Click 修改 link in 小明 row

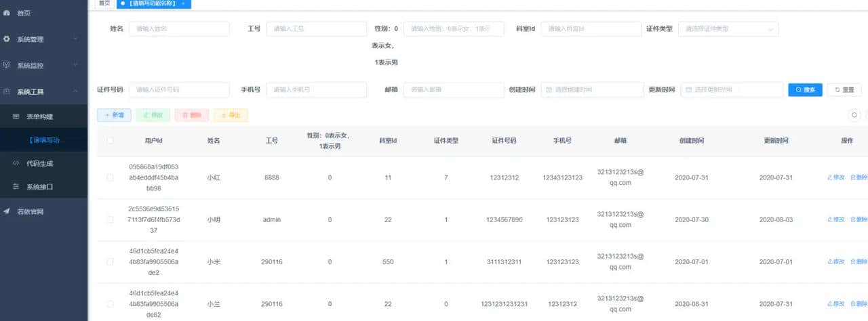836,219
